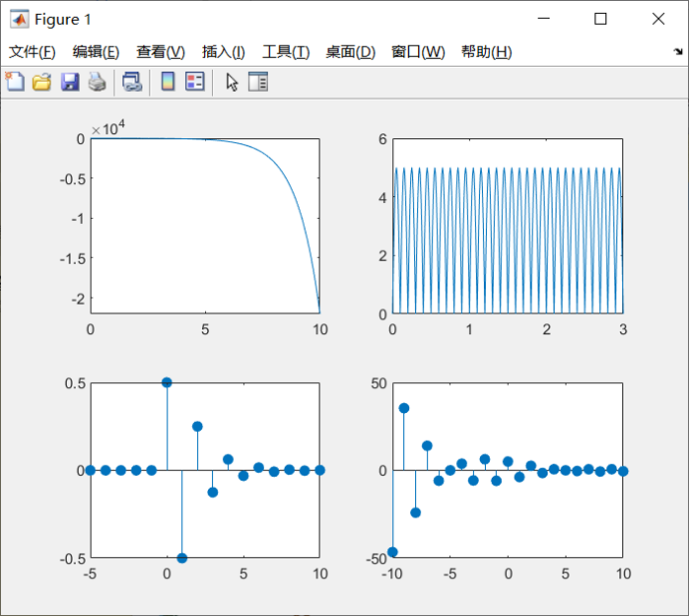Open the 查看(V) menu
The image size is (689, 616).
pos(160,52)
